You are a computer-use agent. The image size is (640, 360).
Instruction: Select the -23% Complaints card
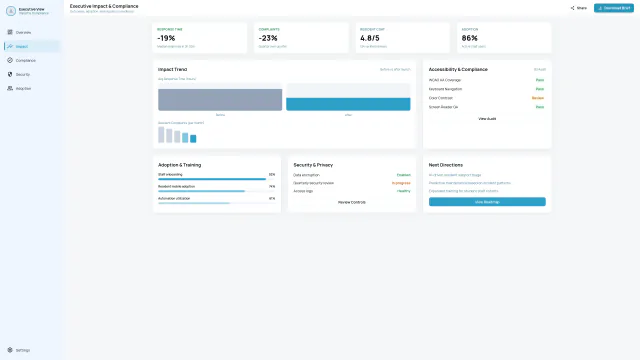(x=301, y=38)
